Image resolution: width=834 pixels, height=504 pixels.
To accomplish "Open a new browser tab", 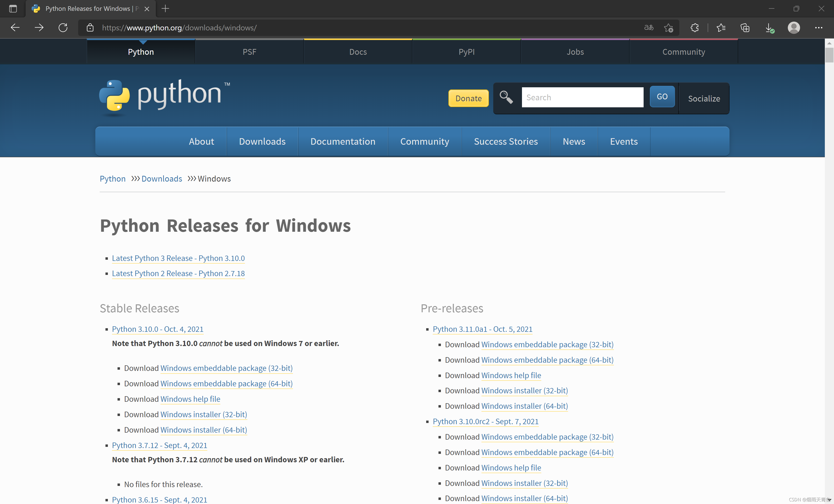I will 165,8.
